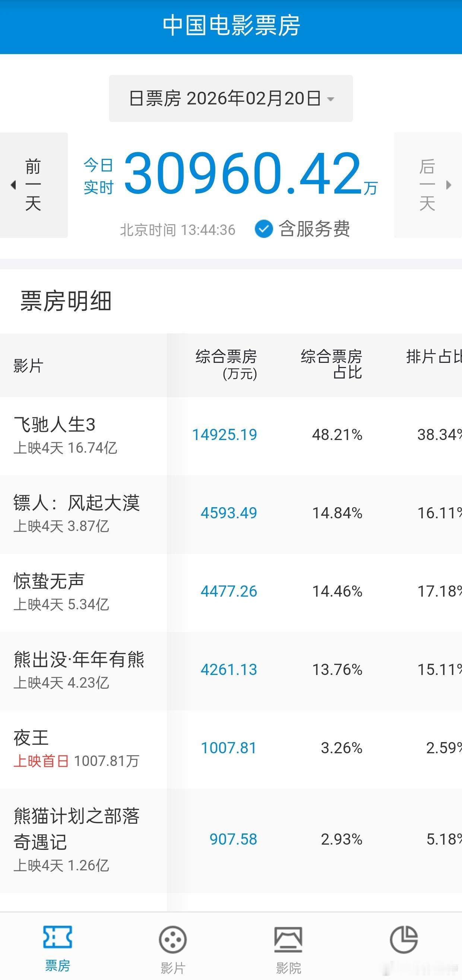Switch to the 影院 tab label
The image size is (462, 980).
tap(288, 967)
